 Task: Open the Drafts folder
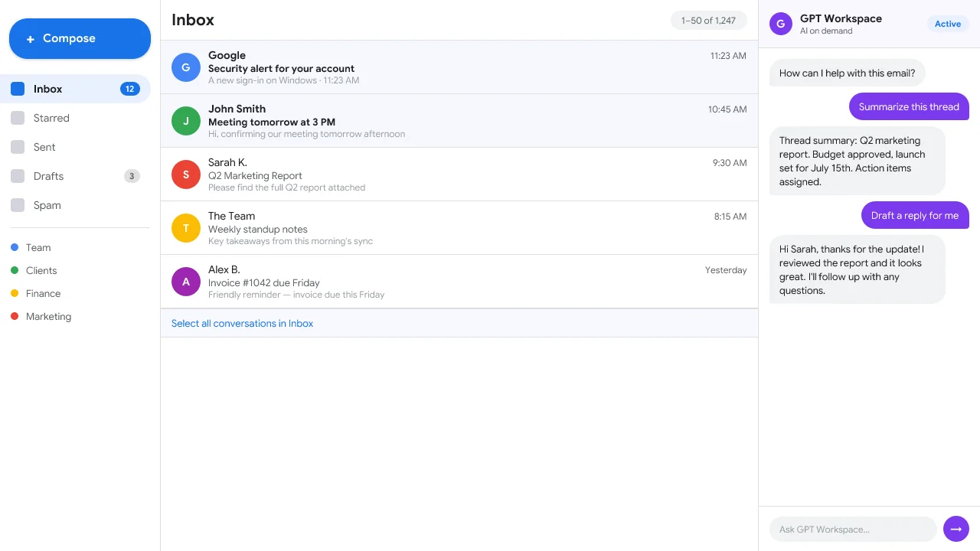[75, 176]
